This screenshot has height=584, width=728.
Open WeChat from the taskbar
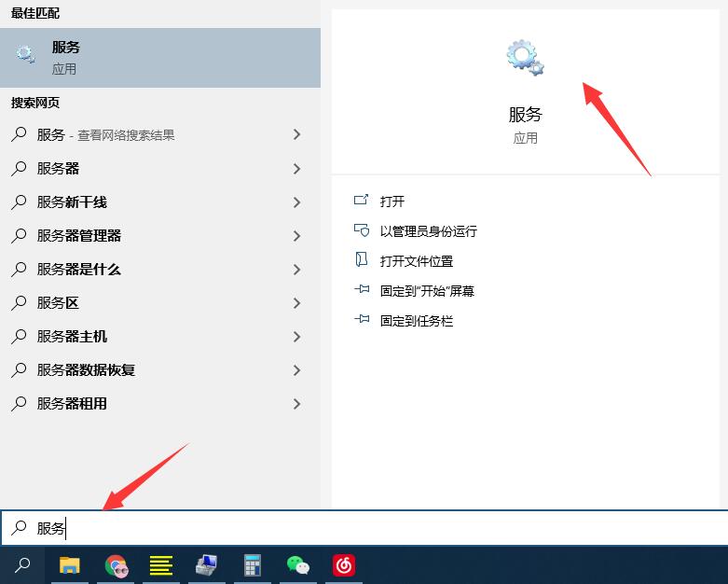pos(298,565)
